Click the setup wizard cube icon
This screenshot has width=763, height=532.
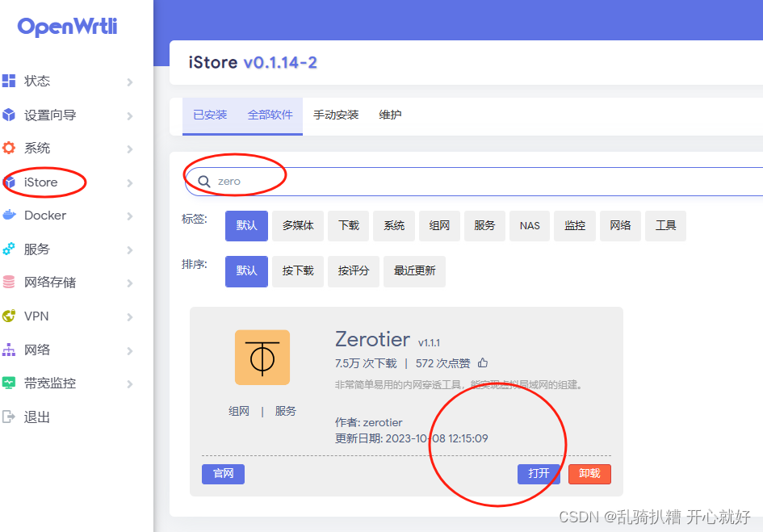tap(9, 115)
